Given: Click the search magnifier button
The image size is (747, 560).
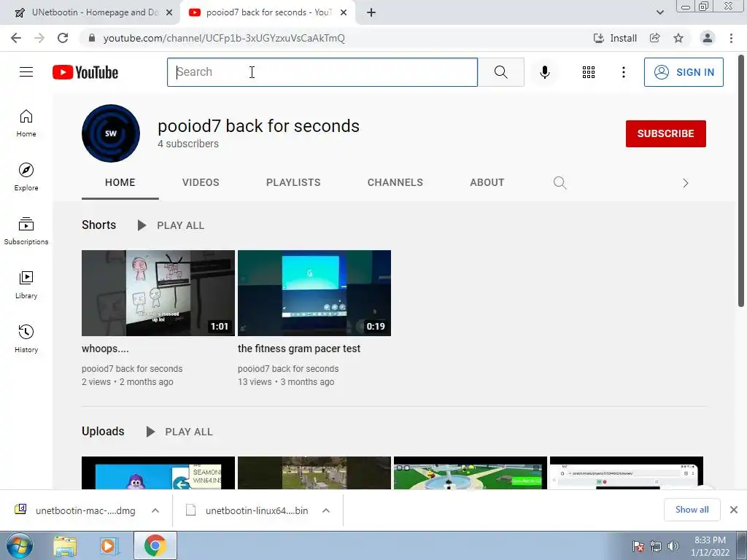Looking at the screenshot, I should pyautogui.click(x=500, y=72).
